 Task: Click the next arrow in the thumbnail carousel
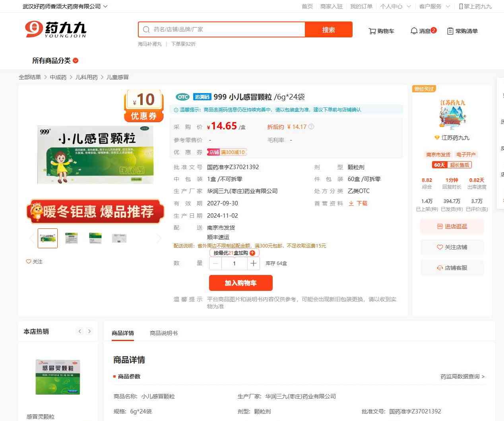pyautogui.click(x=159, y=238)
